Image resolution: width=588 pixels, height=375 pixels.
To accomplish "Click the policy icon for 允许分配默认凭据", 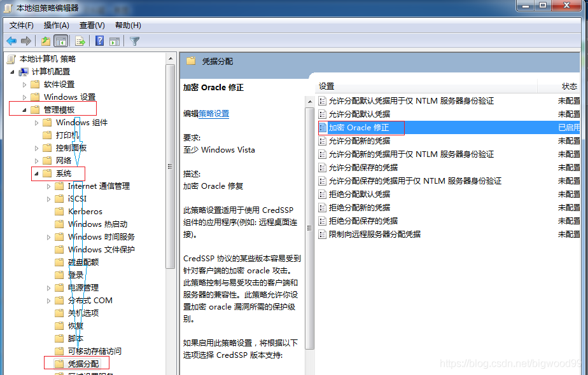I will tap(322, 114).
